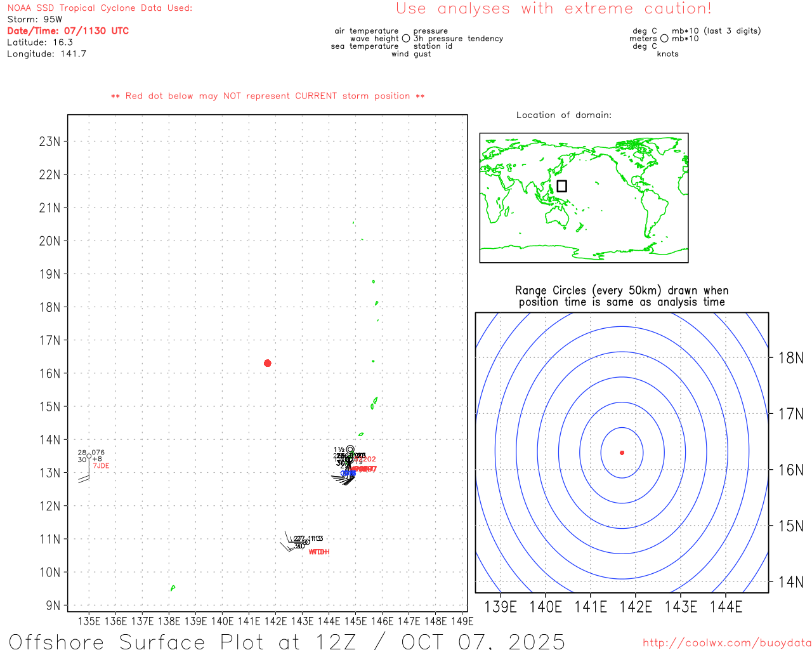Click the black domain rectangle on world map
This screenshot has width=812, height=650.
561,186
